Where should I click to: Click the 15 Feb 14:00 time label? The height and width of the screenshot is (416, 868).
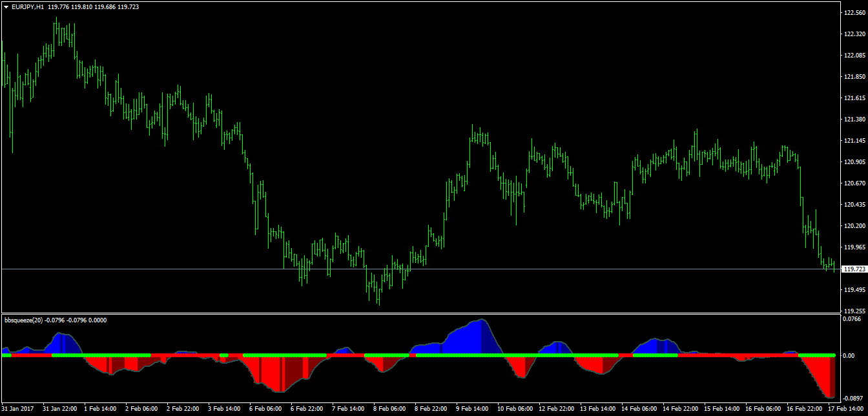[x=722, y=410]
